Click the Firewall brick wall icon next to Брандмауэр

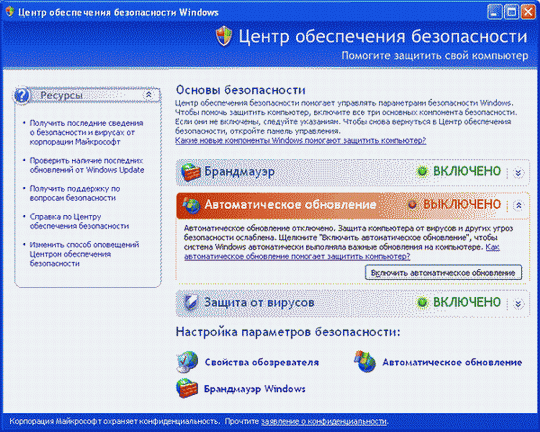coord(190,172)
